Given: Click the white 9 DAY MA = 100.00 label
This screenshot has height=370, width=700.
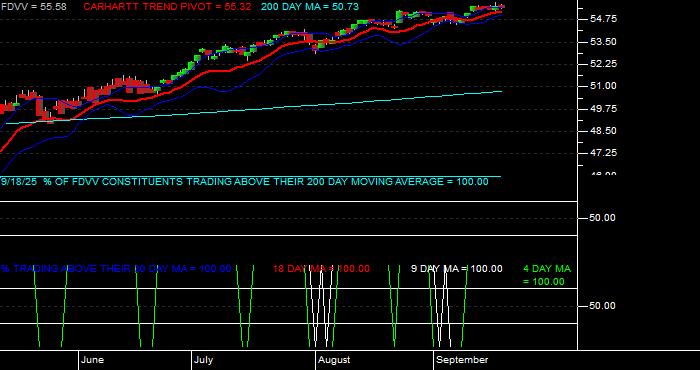Looking at the screenshot, I should click(456, 269).
